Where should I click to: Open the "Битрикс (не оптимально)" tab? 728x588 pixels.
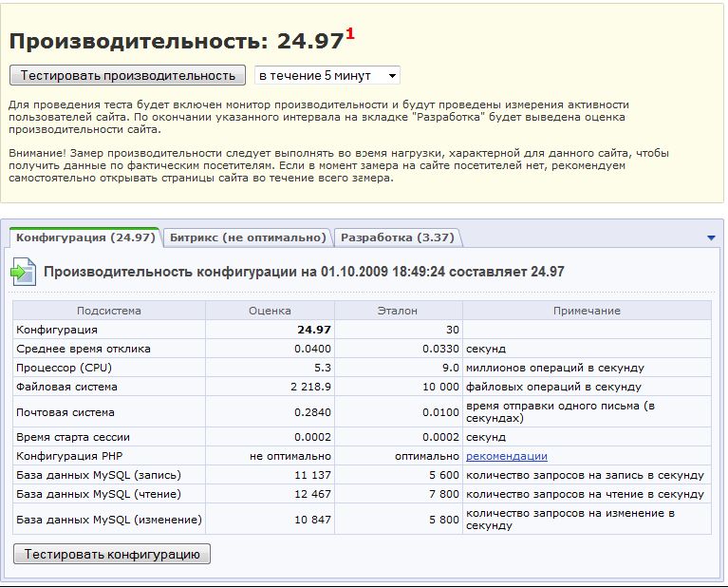(248, 237)
